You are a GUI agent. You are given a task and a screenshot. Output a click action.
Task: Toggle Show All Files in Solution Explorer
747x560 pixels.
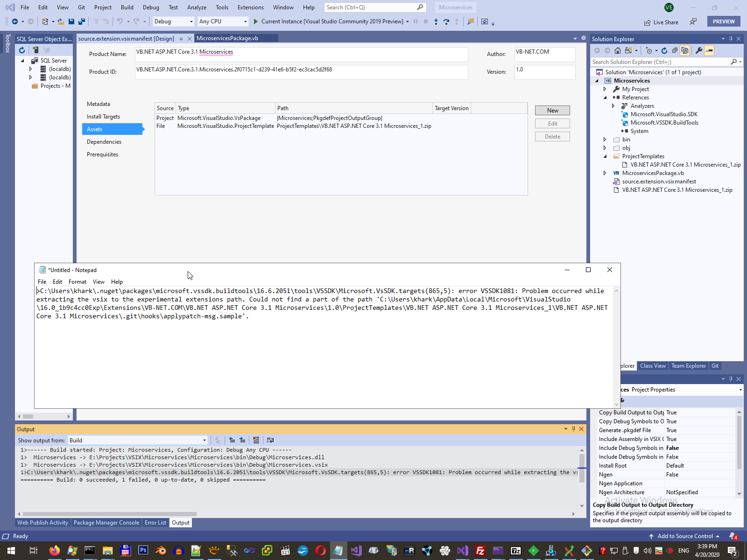[685, 50]
